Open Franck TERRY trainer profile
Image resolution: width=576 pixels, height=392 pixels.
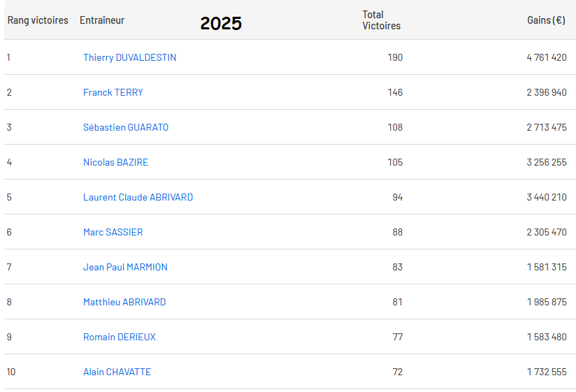[113, 92]
